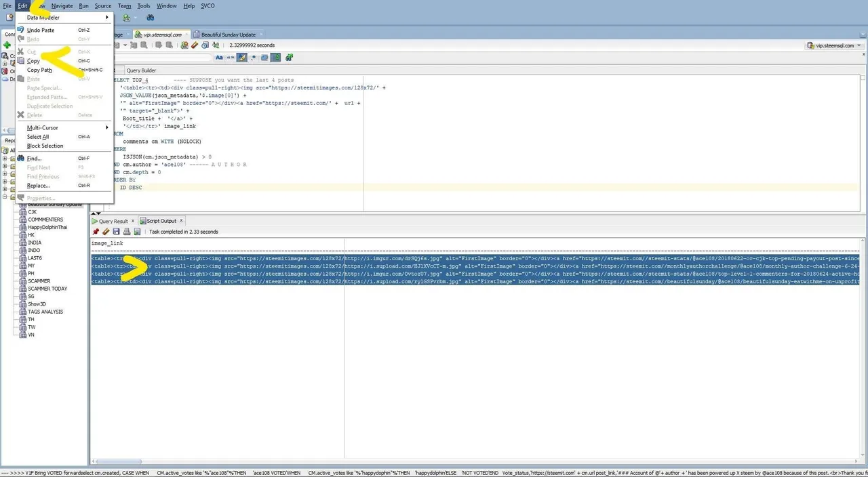Close the Script Output tab
Image resolution: width=868 pixels, height=477 pixels.
click(x=181, y=221)
